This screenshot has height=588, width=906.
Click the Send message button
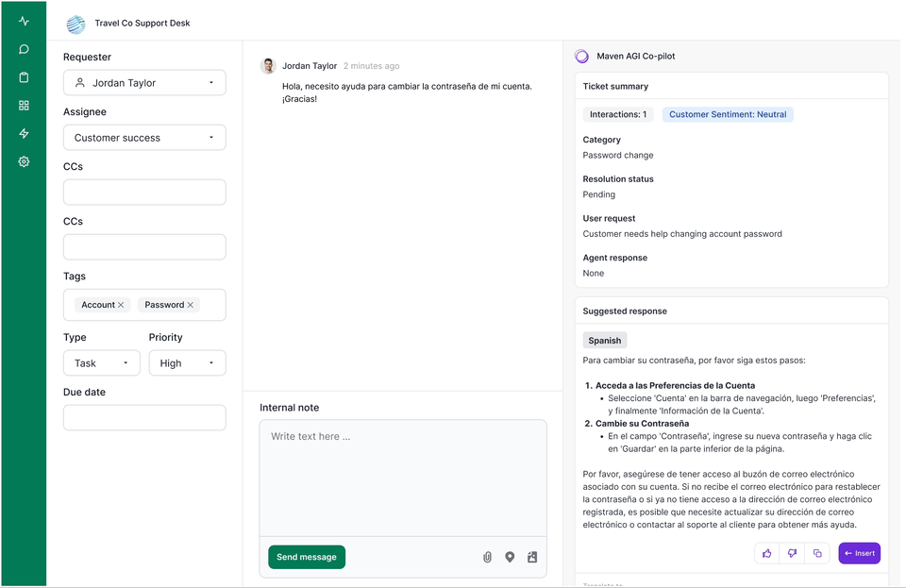click(x=307, y=557)
